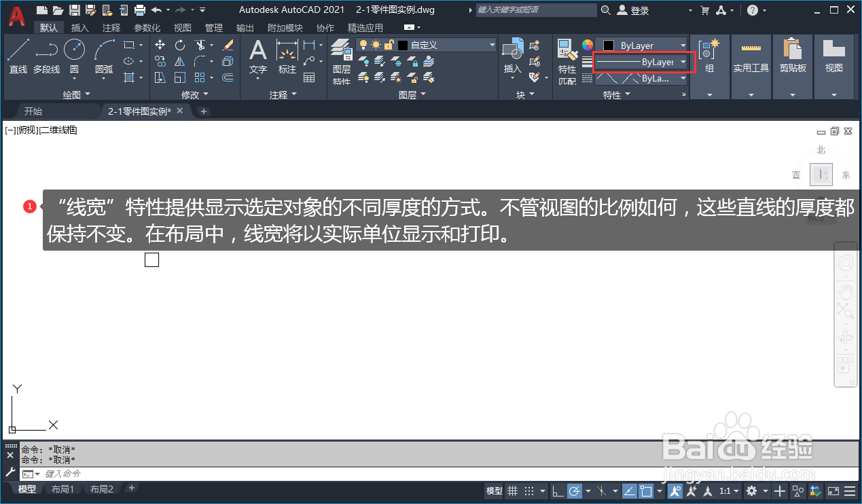
Task: Open the 剪贴板 panel button
Action: [792, 68]
